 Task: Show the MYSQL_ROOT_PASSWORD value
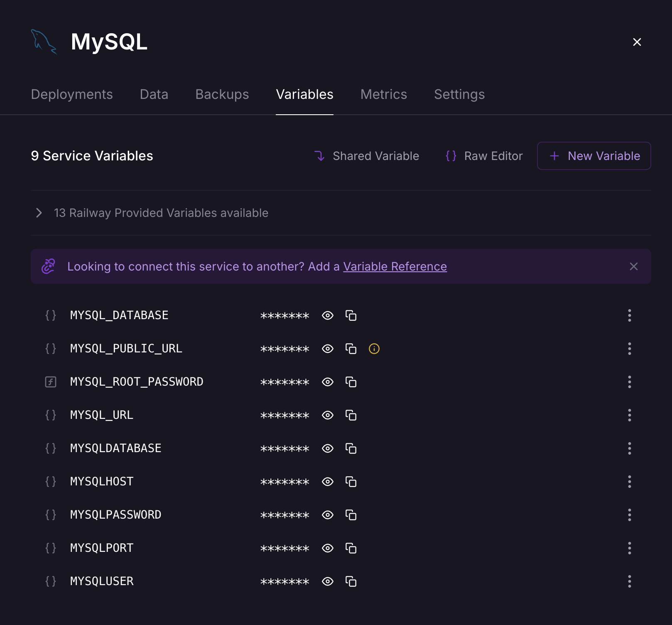point(328,382)
